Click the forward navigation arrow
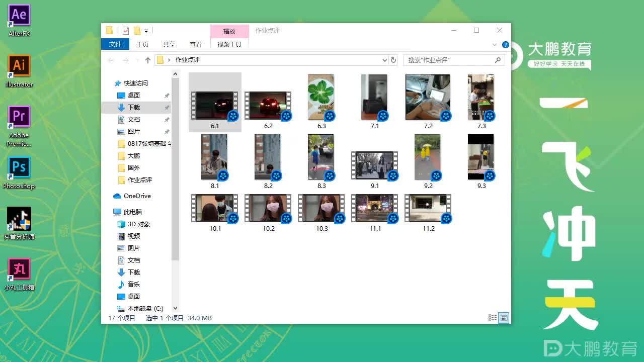 coord(125,60)
